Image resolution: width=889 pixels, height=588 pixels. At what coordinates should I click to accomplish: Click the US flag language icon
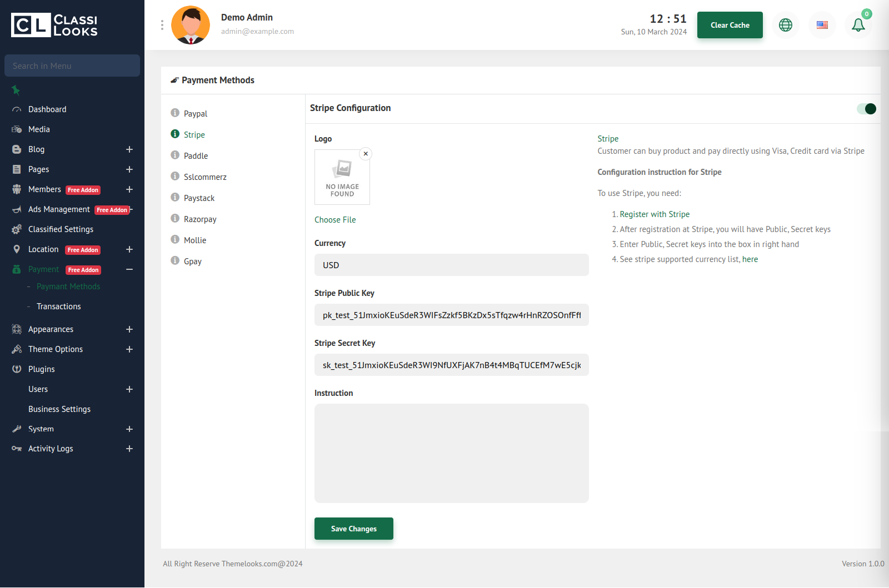(822, 25)
